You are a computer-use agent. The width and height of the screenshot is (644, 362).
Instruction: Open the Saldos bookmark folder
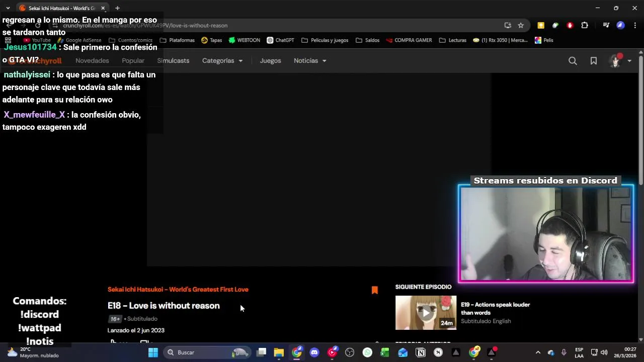(367, 40)
